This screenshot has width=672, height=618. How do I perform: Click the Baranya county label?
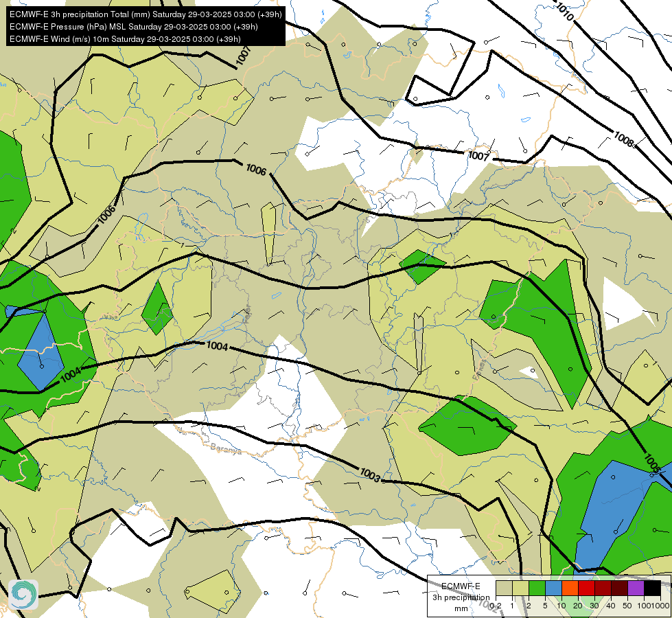(x=226, y=449)
